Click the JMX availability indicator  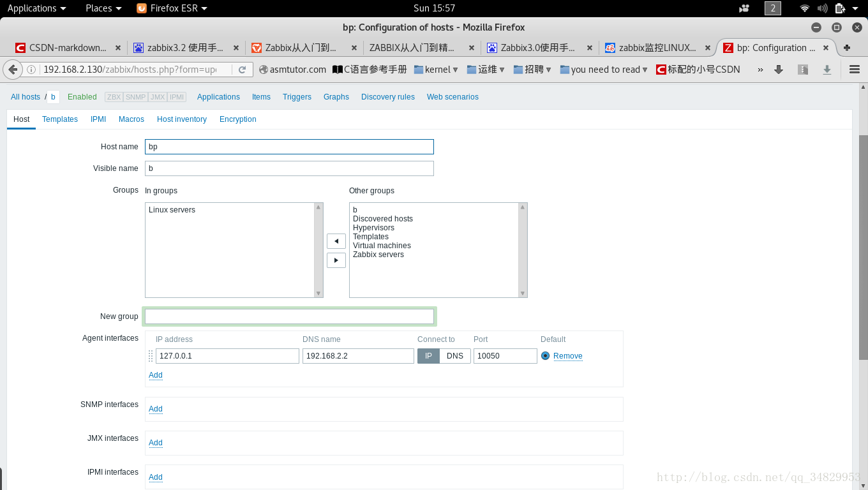click(158, 97)
